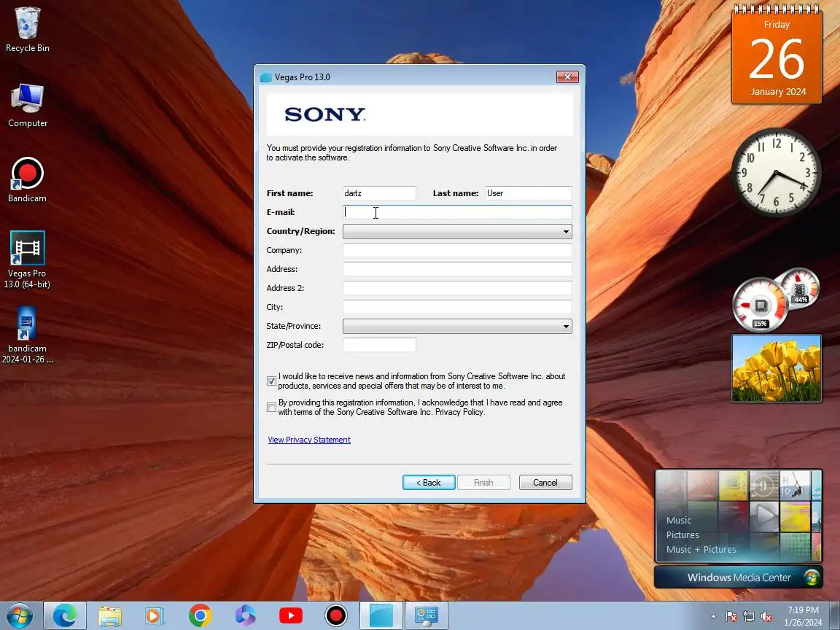Select Pictures in Media Center gadget
Viewport: 840px width, 630px height.
(x=682, y=534)
